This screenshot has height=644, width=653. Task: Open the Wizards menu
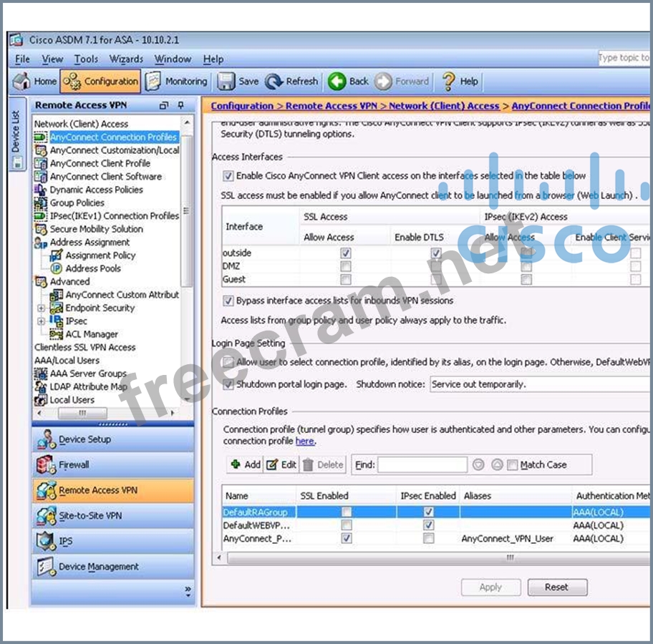point(126,59)
